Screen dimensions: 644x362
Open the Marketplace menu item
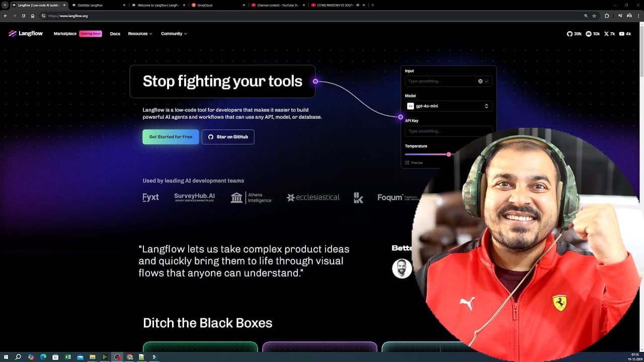[65, 34]
